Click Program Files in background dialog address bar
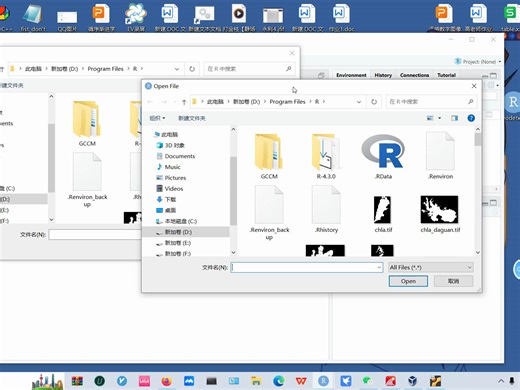Image resolution: width=520 pixels, height=390 pixels. pos(105,69)
